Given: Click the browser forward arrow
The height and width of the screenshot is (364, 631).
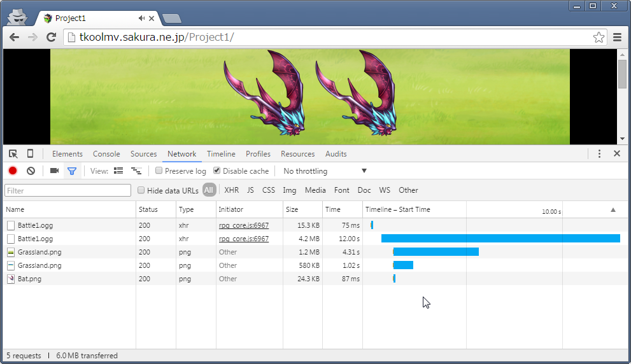Looking at the screenshot, I should pyautogui.click(x=32, y=38).
